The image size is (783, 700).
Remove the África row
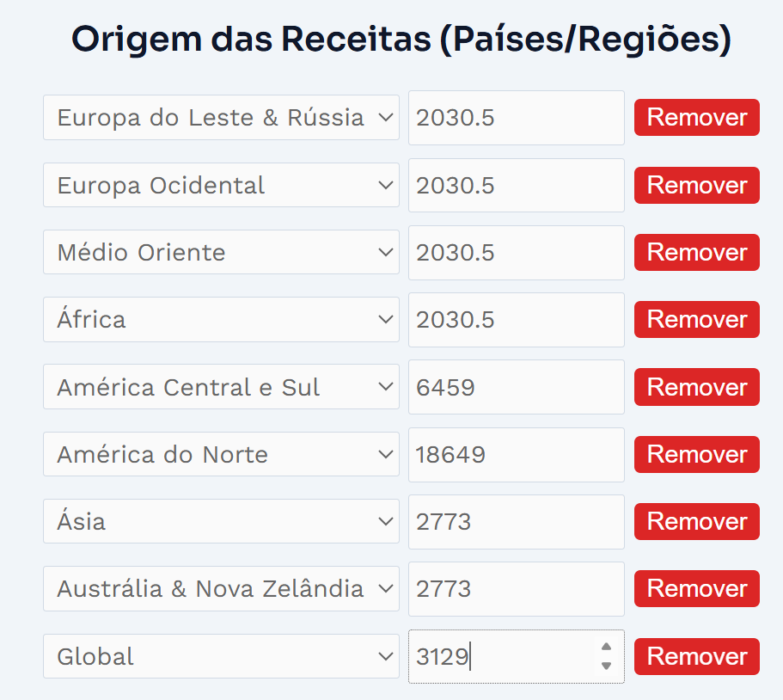696,319
